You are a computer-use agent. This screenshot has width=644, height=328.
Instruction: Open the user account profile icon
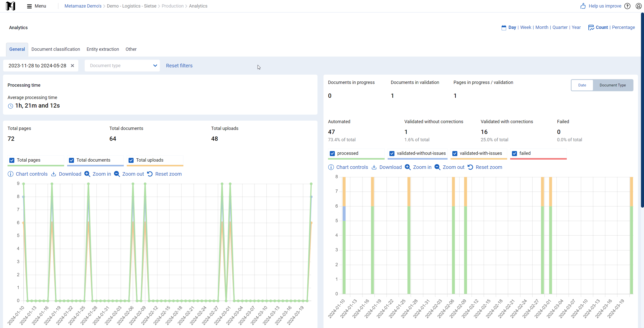(638, 6)
